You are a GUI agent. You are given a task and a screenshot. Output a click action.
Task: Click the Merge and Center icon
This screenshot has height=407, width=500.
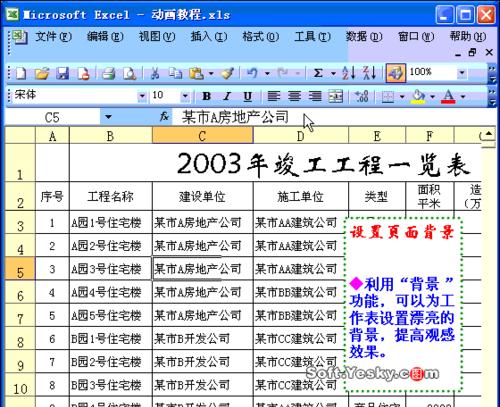click(x=335, y=96)
